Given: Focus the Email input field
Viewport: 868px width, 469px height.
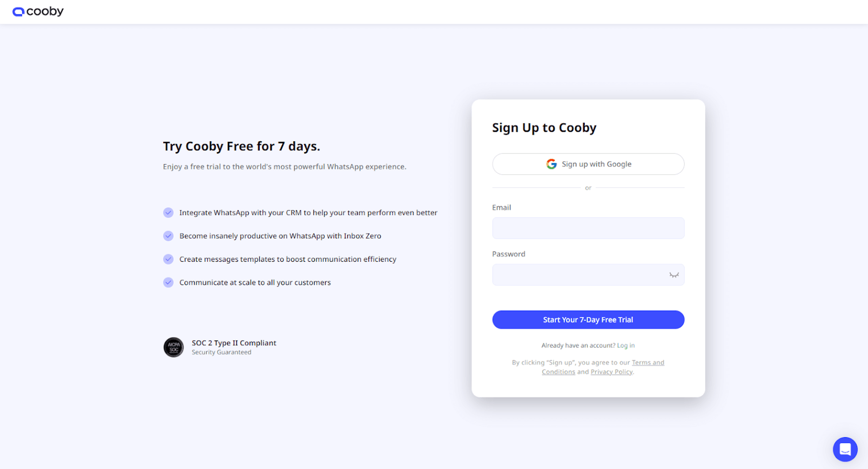Looking at the screenshot, I should 588,228.
